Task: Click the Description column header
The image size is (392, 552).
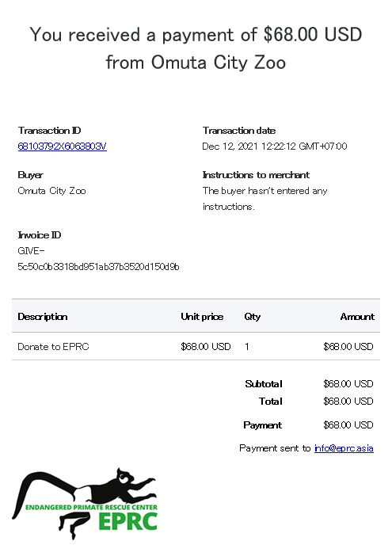Action: pyautogui.click(x=43, y=317)
